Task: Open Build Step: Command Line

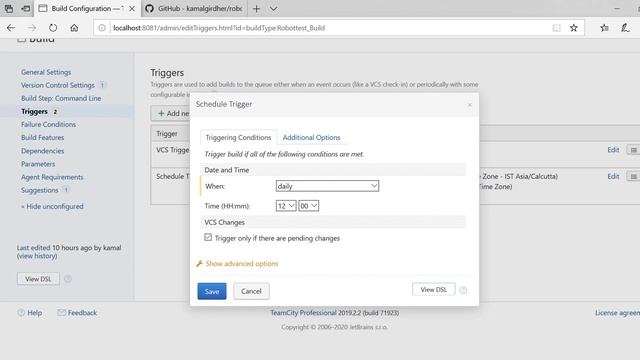Action: coord(61,98)
